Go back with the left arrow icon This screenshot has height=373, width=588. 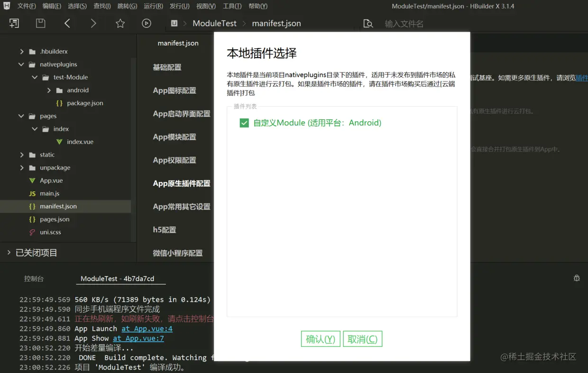(x=67, y=23)
